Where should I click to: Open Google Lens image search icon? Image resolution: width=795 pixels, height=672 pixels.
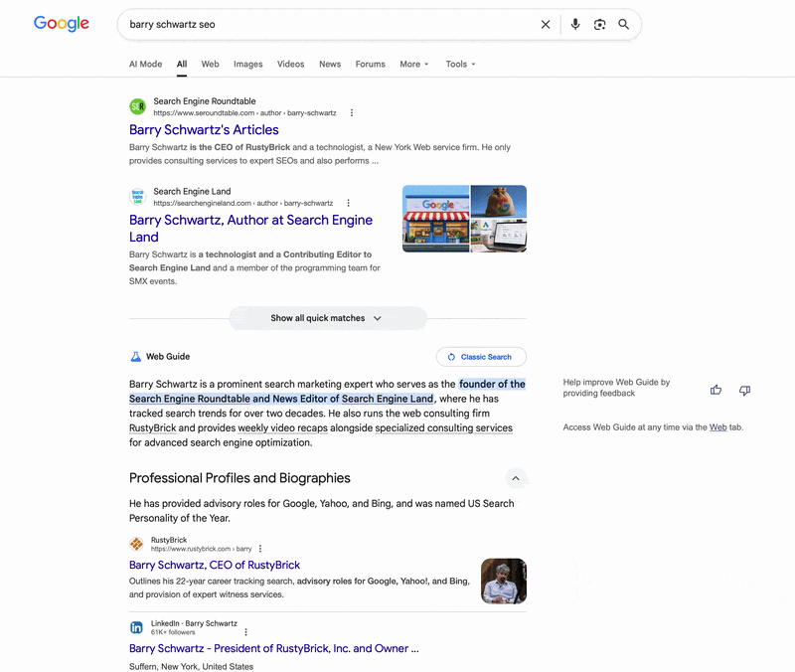tap(600, 24)
